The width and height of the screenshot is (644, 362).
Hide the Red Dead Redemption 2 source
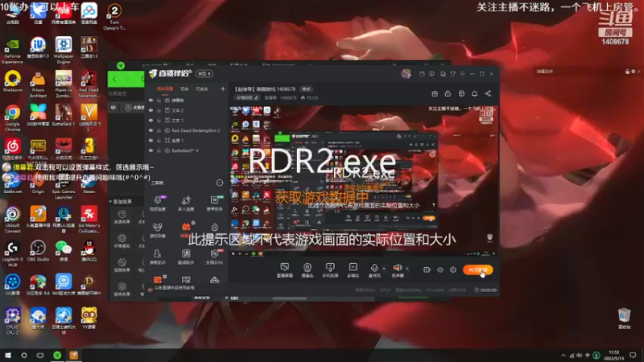click(x=151, y=130)
